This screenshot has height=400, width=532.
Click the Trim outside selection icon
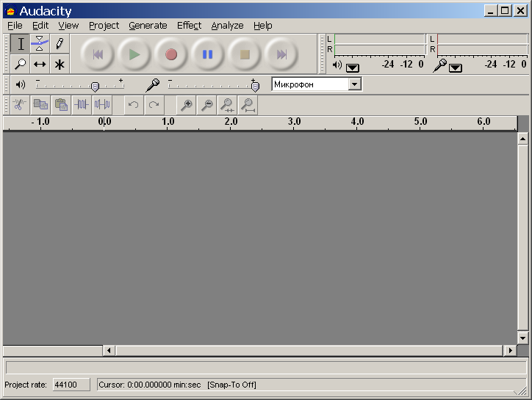click(82, 105)
